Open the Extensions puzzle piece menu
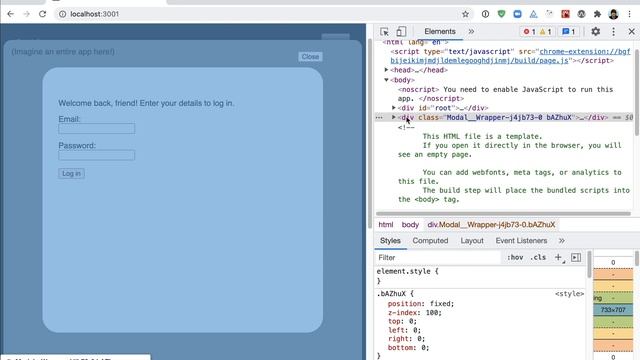 tap(597, 14)
